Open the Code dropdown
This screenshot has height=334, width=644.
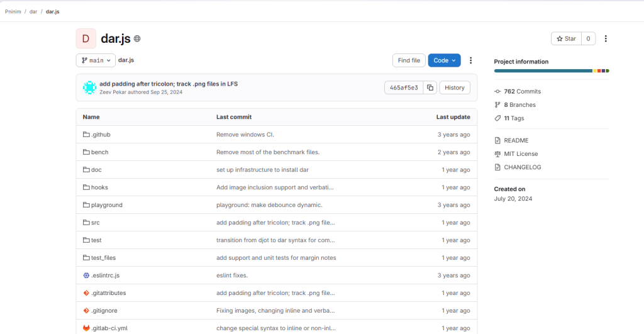(444, 60)
